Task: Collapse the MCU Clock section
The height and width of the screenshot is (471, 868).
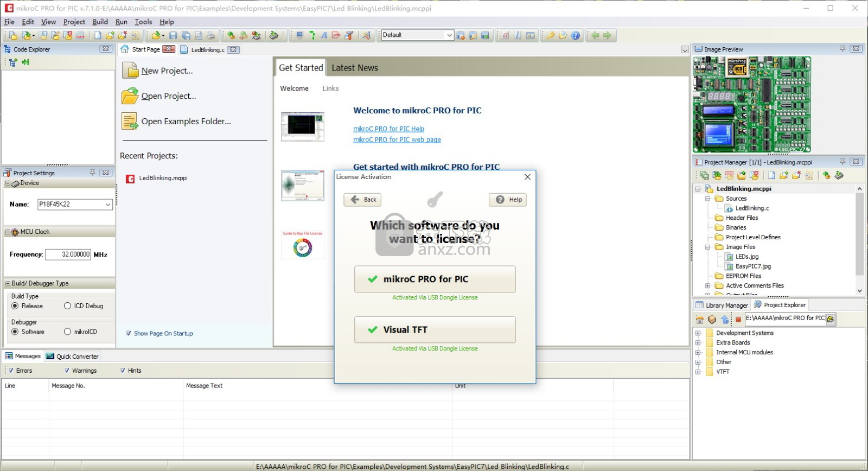Action: point(8,232)
